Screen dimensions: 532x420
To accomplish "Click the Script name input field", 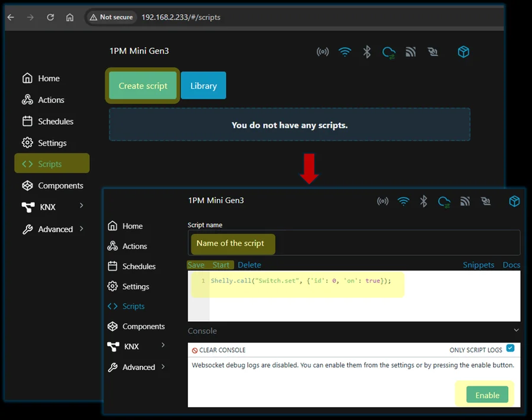I will tap(354, 243).
